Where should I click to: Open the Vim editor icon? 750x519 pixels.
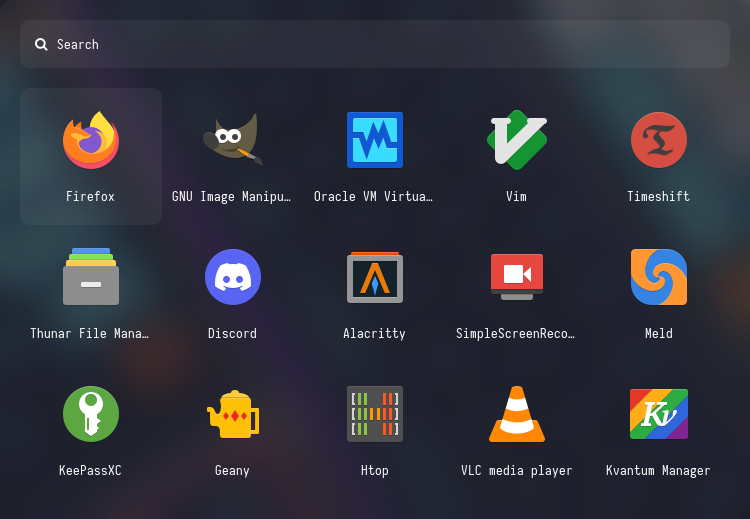coord(516,141)
